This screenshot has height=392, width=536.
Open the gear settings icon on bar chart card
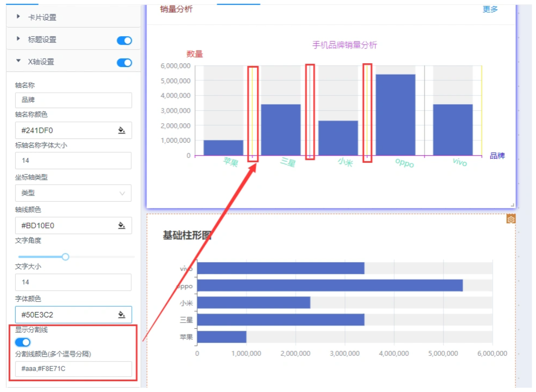511,219
